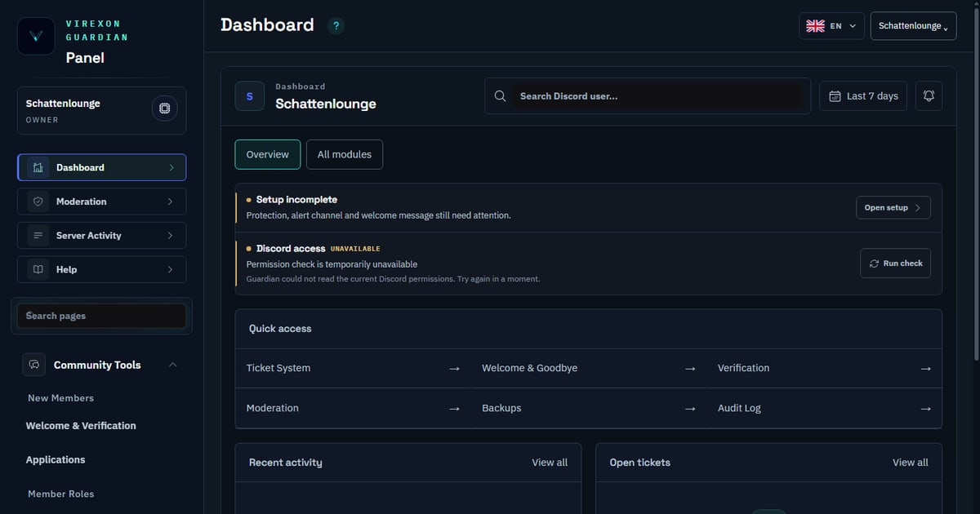980x514 pixels.
Task: Switch to the All modules tab
Action: (x=345, y=154)
